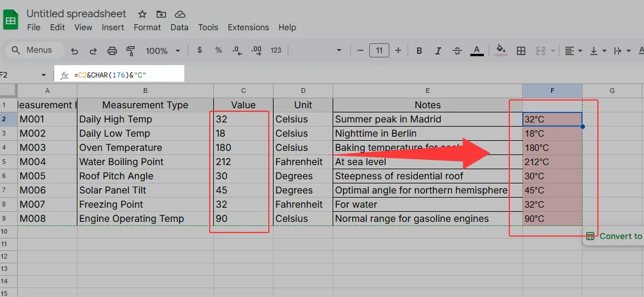
Task: Click the Move to folder icon
Action: pos(161,14)
